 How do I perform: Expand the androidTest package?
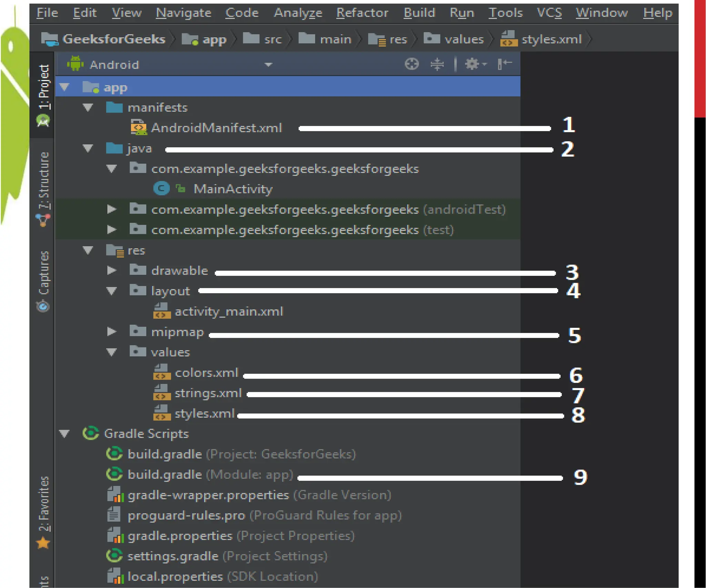click(x=111, y=209)
